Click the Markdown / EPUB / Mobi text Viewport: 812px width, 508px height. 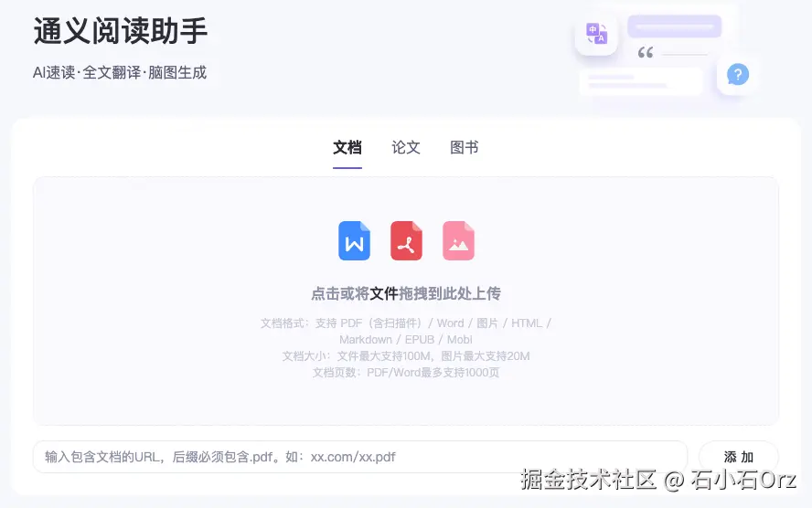click(x=406, y=340)
